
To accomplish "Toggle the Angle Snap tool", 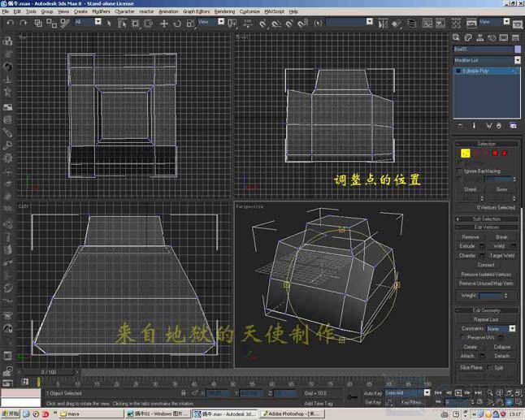I will [x=276, y=24].
